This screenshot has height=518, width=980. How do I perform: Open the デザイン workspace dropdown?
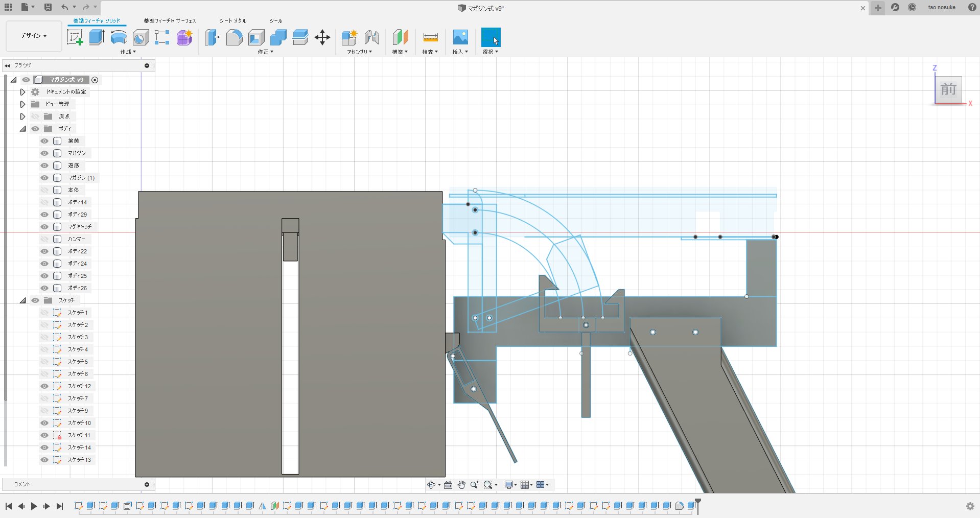coord(34,36)
